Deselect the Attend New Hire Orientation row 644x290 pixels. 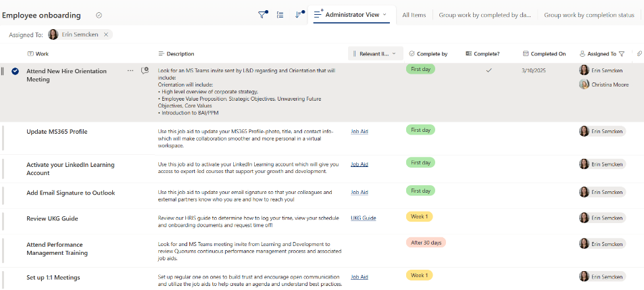(15, 71)
